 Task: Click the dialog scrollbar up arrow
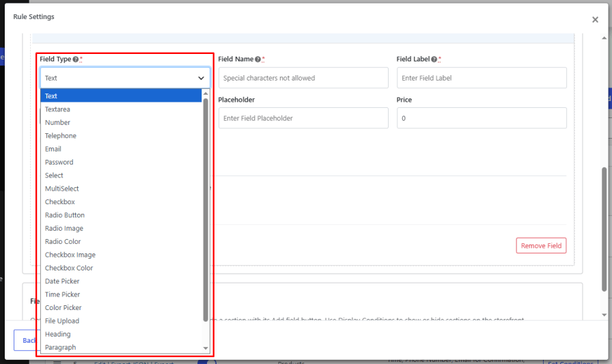click(604, 38)
